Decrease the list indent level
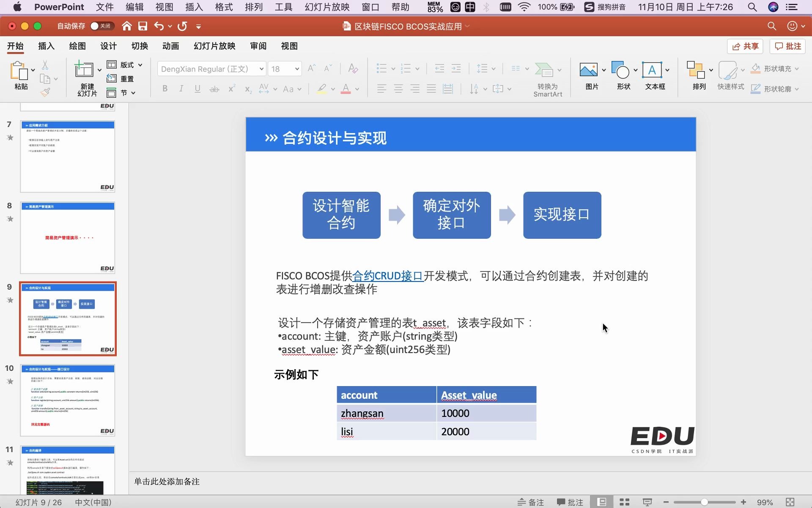The height and width of the screenshot is (508, 812). pyautogui.click(x=439, y=69)
